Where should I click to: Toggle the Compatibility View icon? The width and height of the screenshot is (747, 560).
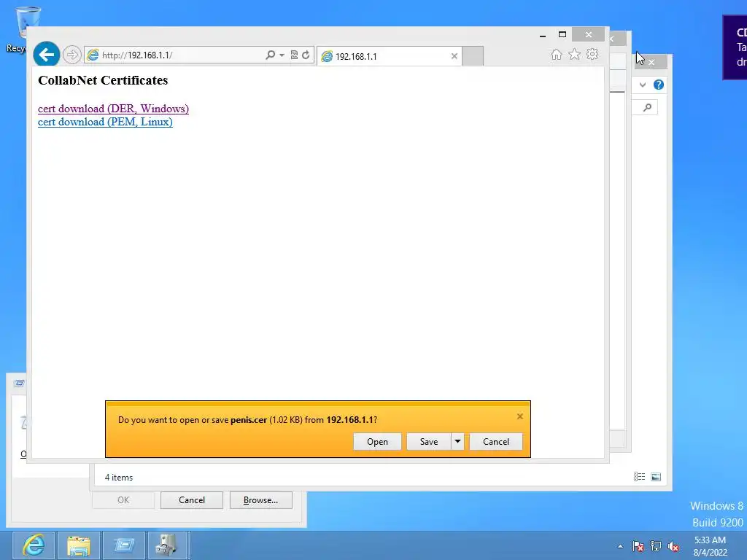point(294,55)
